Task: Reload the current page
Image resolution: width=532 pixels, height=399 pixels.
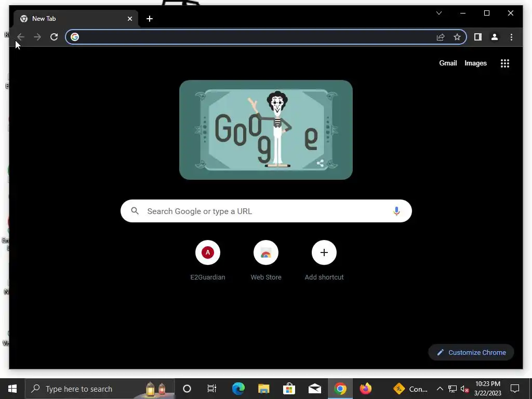Action: tap(54, 37)
